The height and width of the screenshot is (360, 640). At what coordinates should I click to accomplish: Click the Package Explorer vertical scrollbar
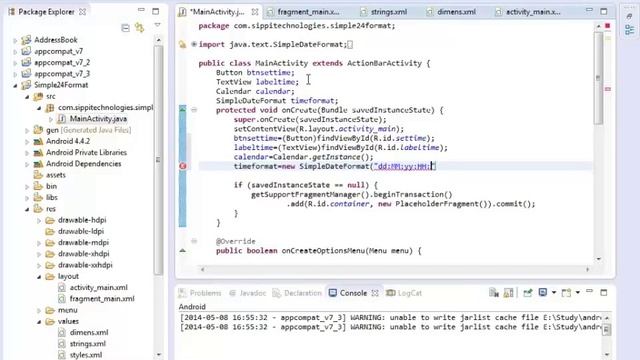point(158,159)
